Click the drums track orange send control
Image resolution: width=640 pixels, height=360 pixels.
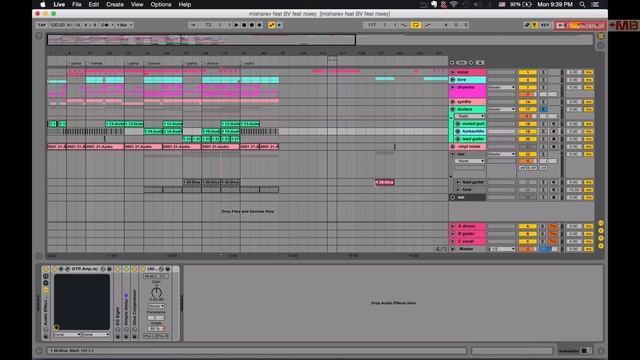(527, 94)
